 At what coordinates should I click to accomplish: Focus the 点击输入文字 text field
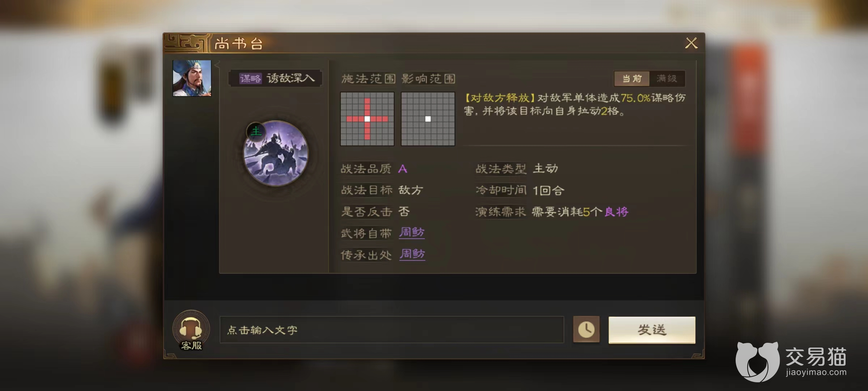392,330
